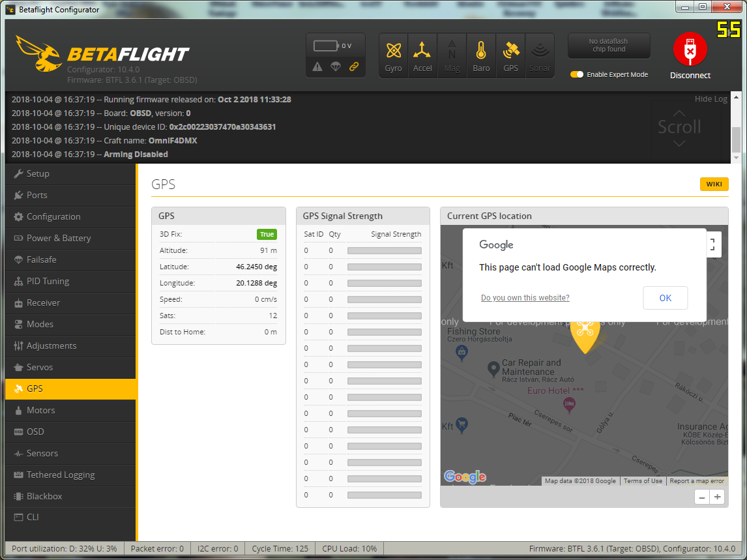The width and height of the screenshot is (747, 560).
Task: Click the Gyro sensor status icon
Action: tap(393, 55)
